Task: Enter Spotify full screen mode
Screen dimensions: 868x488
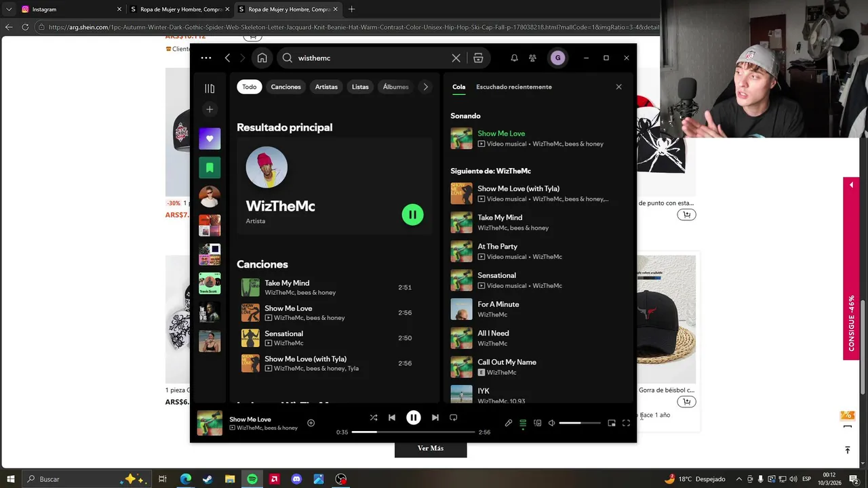Action: pyautogui.click(x=626, y=423)
